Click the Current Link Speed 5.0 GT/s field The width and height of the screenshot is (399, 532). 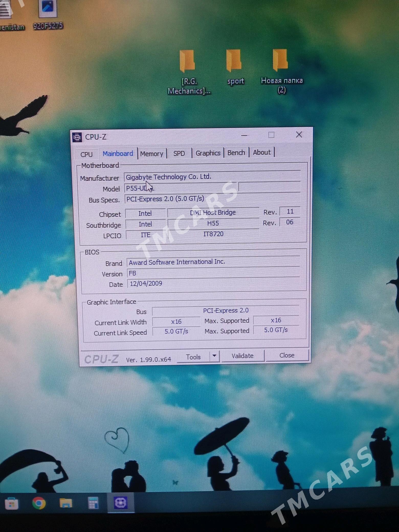pos(176,331)
